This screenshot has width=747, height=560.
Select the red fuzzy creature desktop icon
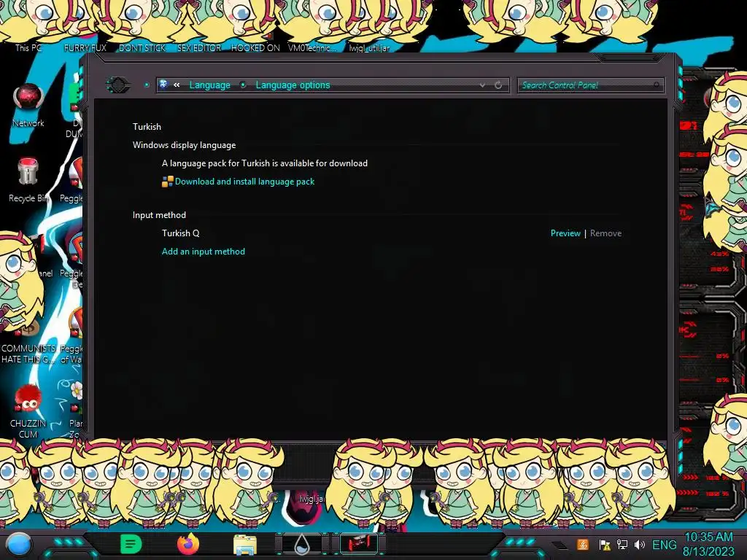pyautogui.click(x=28, y=411)
